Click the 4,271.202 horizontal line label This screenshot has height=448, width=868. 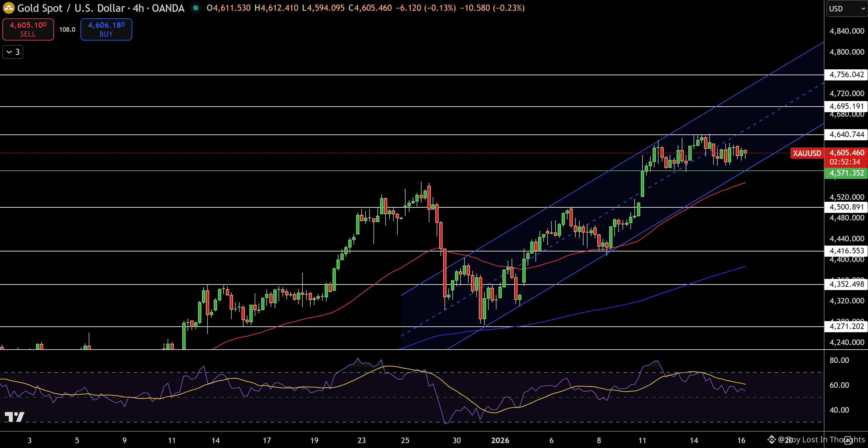(846, 326)
